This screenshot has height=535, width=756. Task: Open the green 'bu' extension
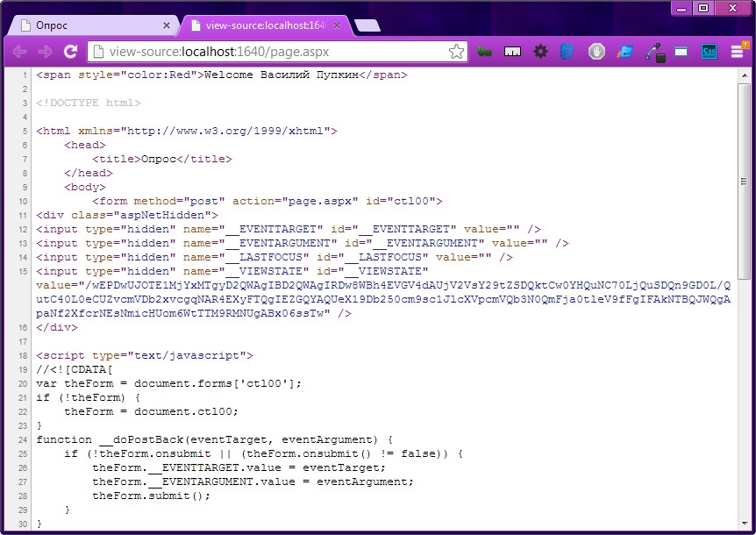pyautogui.click(x=484, y=52)
